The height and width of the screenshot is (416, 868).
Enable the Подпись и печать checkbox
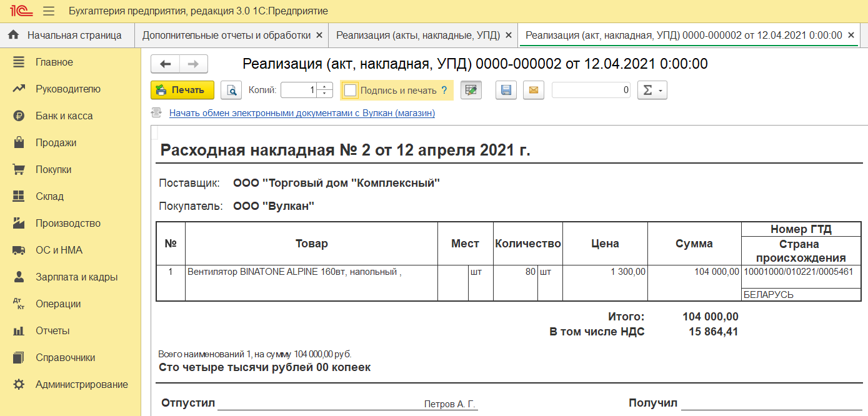click(351, 91)
